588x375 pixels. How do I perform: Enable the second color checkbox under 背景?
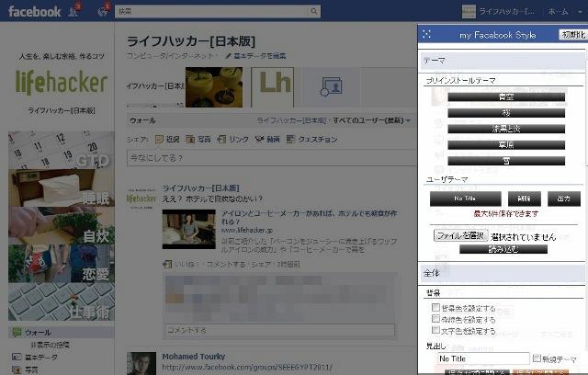click(x=435, y=319)
